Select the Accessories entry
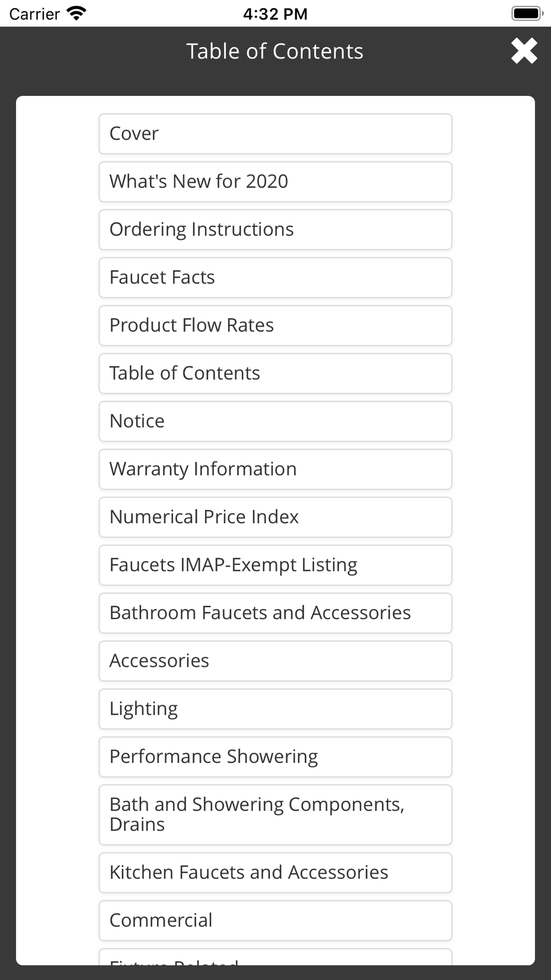The image size is (551, 980). 275,661
